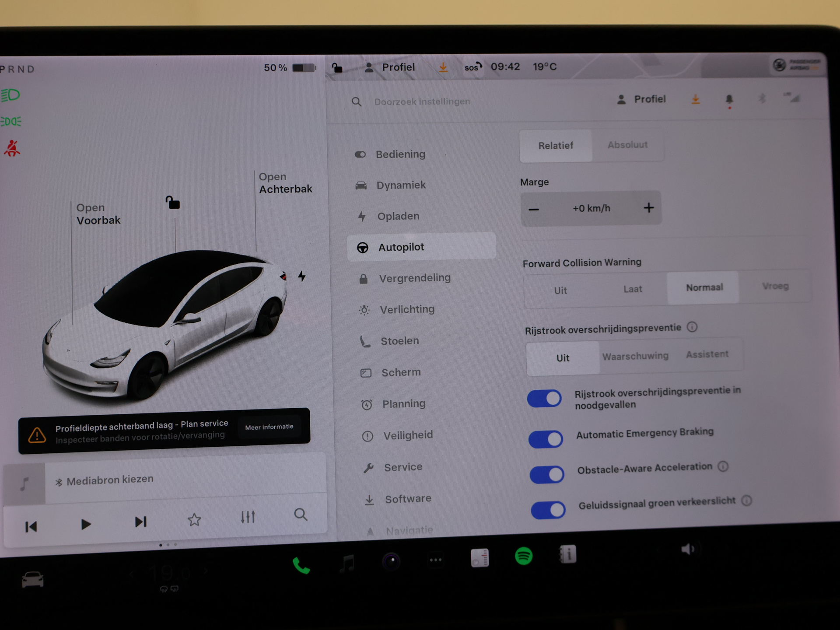The height and width of the screenshot is (630, 840).
Task: Set collision warning to Normaal
Action: click(703, 287)
